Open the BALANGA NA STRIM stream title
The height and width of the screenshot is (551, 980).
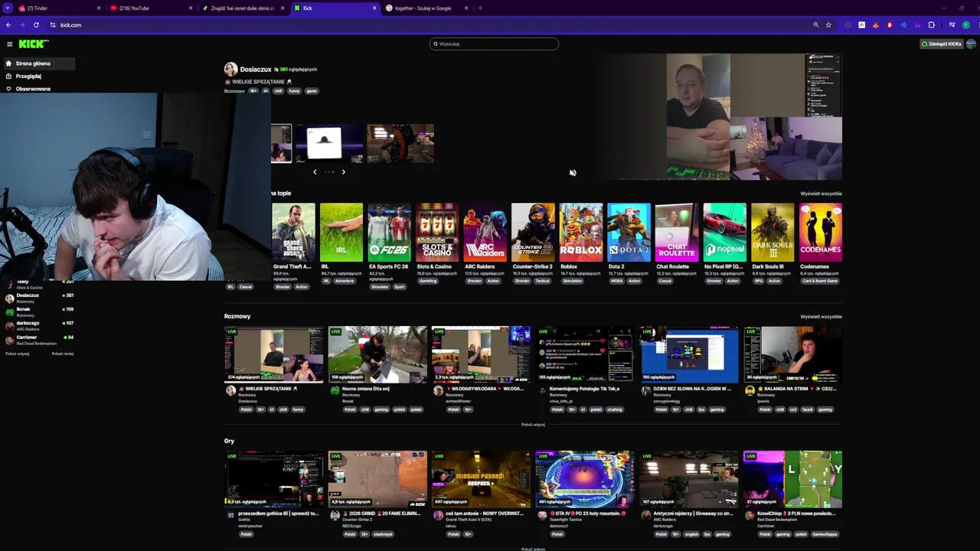coord(796,389)
